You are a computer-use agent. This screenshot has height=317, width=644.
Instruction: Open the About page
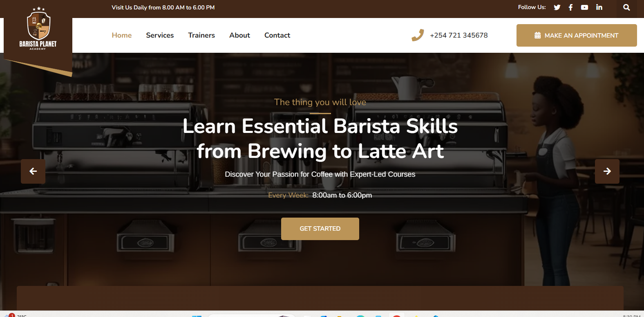[x=239, y=35]
